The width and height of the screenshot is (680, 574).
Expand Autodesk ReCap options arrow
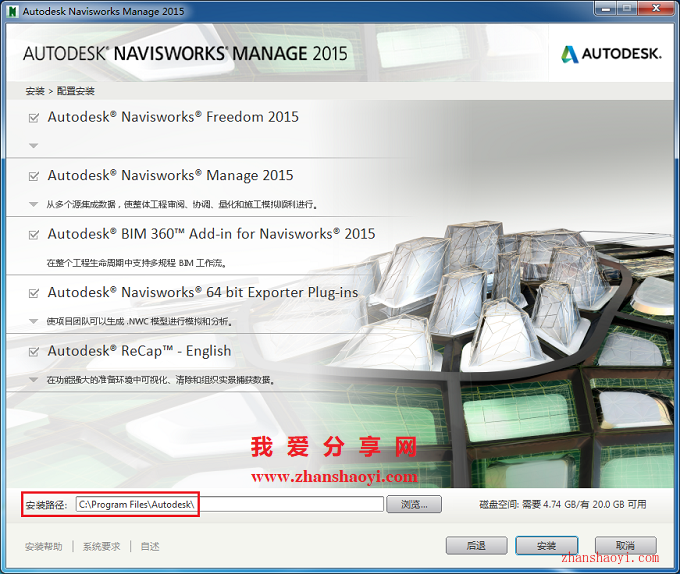coord(33,380)
